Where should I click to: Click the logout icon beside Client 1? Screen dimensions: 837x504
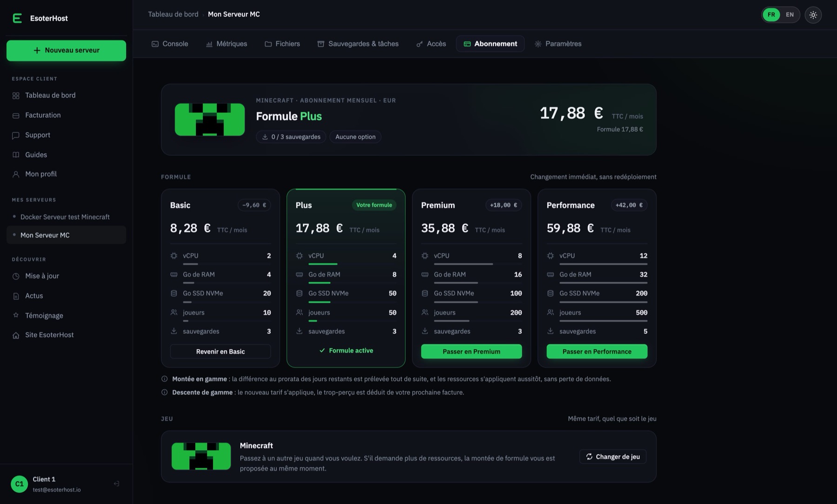[116, 484]
